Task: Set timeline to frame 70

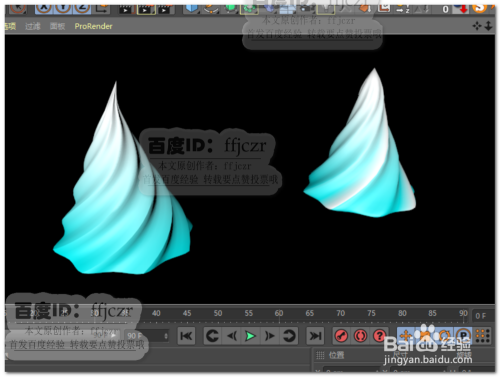Action: point(340,313)
